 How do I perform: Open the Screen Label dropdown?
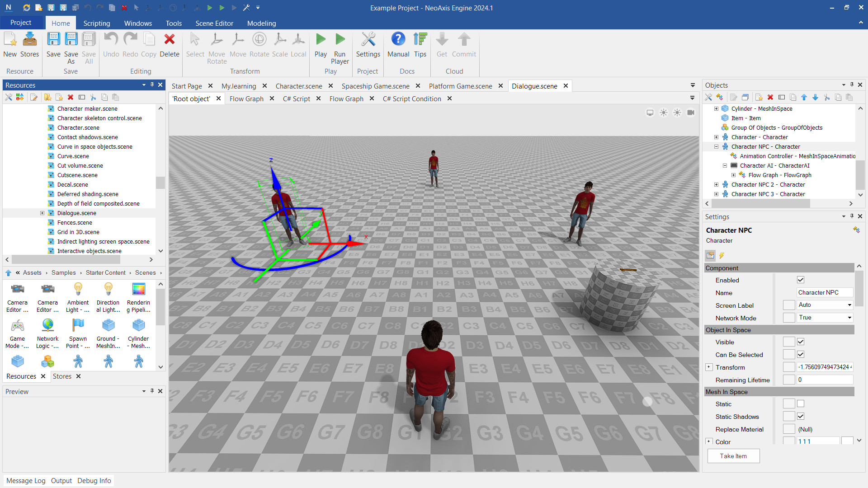tap(849, 305)
